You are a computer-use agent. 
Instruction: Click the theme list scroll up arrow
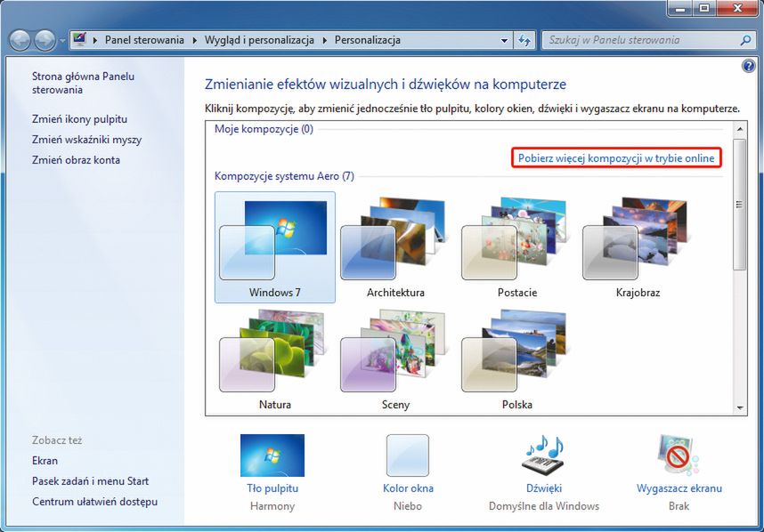pos(740,129)
